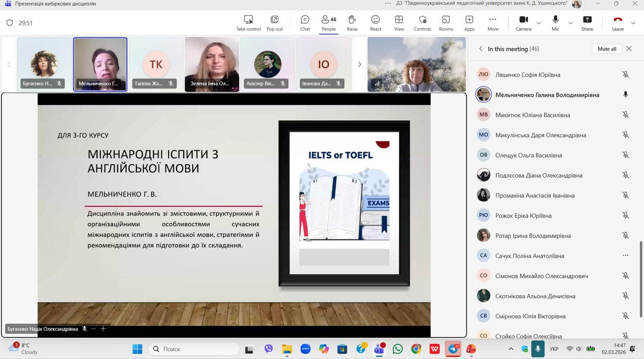Expand Mic options dropdown arrow
Screen dimensions: 644x359
coord(570,23)
